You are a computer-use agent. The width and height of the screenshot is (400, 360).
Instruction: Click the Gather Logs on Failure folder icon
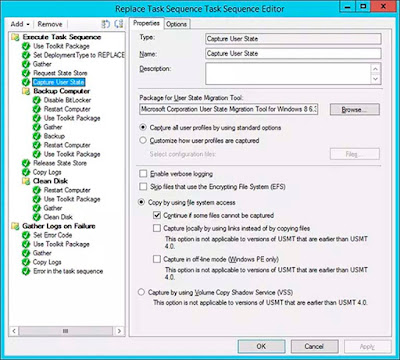[x=15, y=226]
